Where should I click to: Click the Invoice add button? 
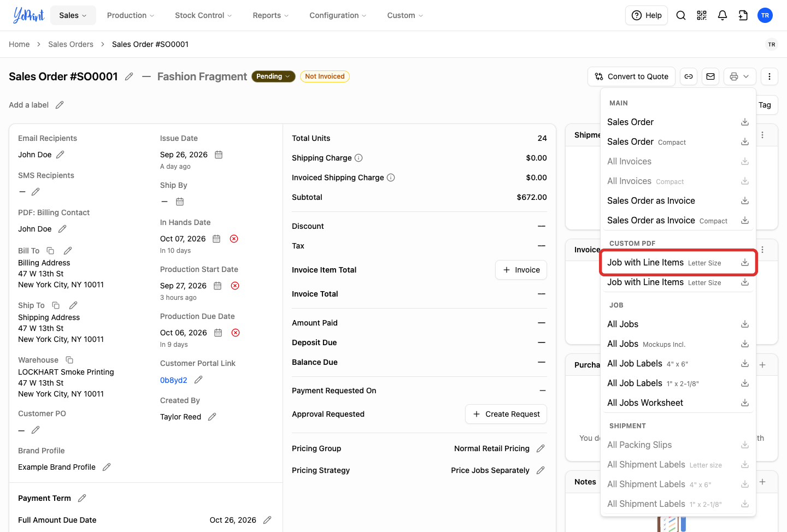[x=521, y=270]
